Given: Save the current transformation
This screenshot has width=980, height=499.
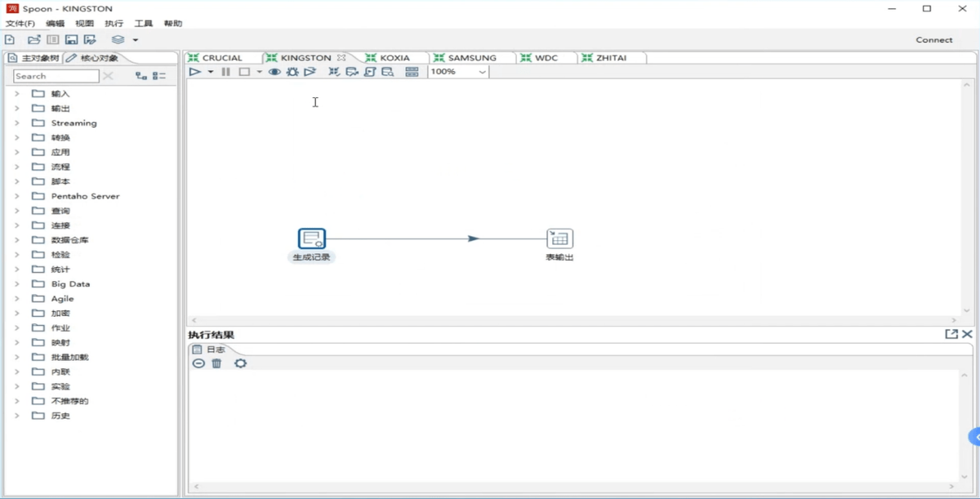Looking at the screenshot, I should click(71, 39).
